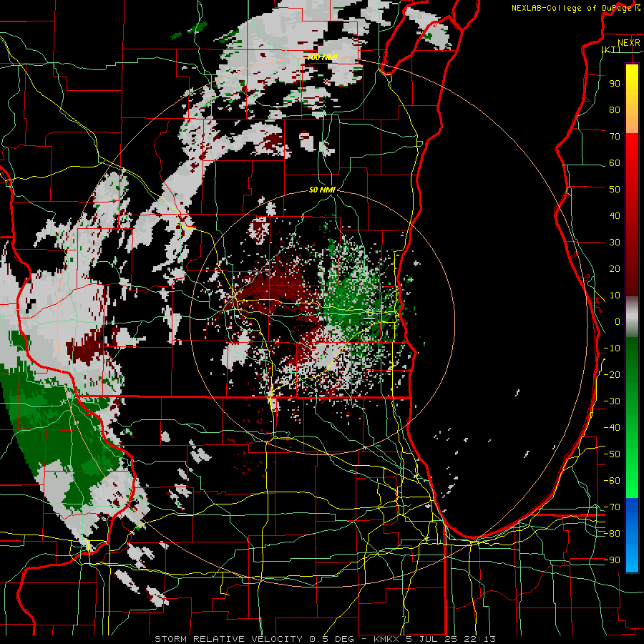Click the 40 value on velocity legend
This screenshot has width=644, height=644.
(615, 215)
